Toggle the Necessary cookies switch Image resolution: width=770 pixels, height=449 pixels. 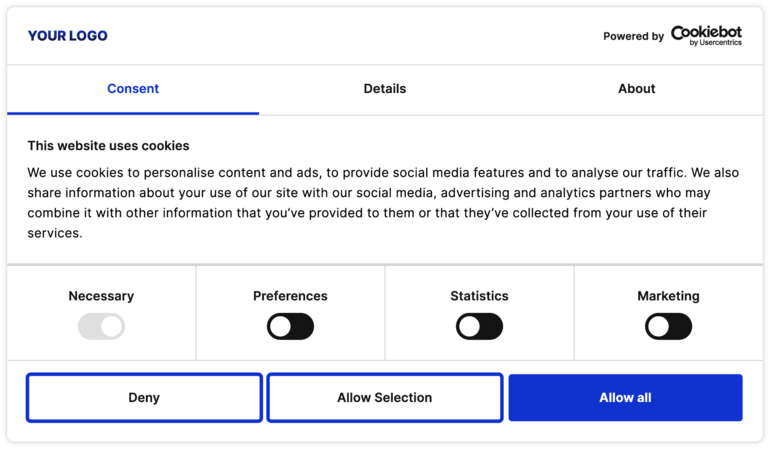tap(101, 326)
